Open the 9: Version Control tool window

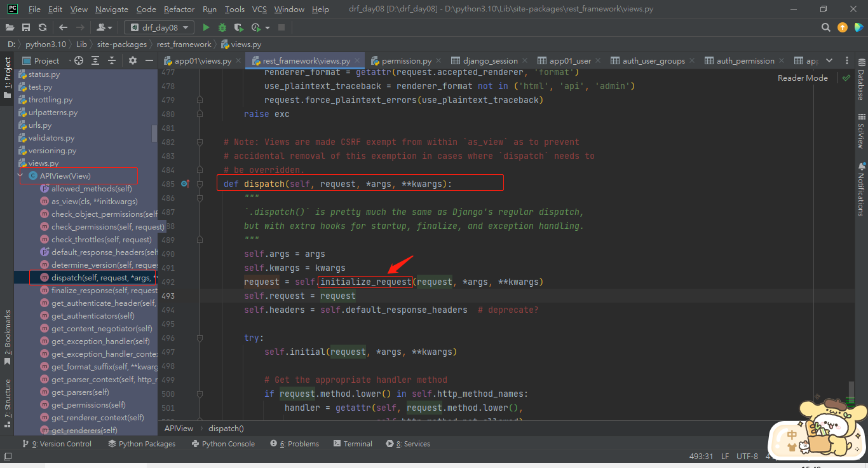coord(57,444)
